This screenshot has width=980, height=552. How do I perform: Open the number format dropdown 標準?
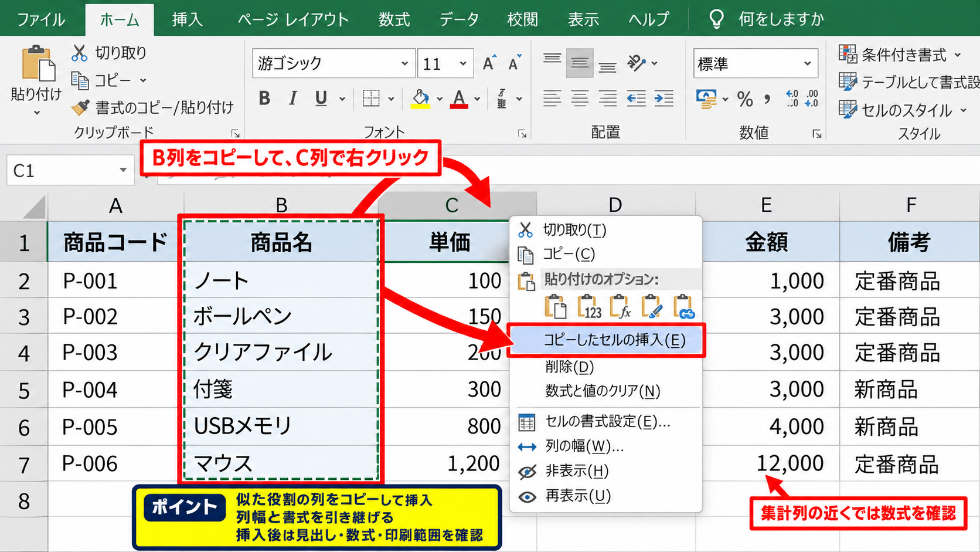[808, 63]
